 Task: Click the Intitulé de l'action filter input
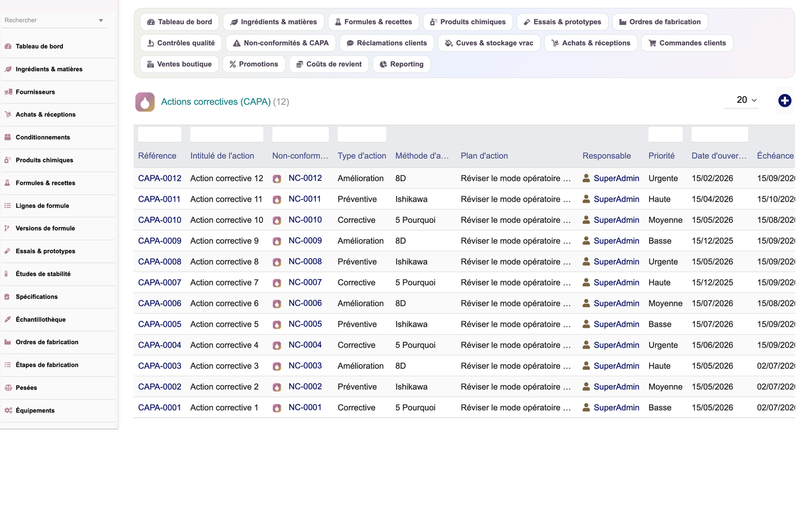point(226,134)
